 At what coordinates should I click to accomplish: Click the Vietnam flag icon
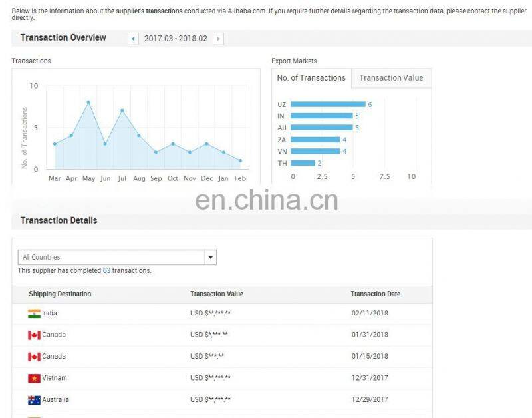tap(34, 378)
